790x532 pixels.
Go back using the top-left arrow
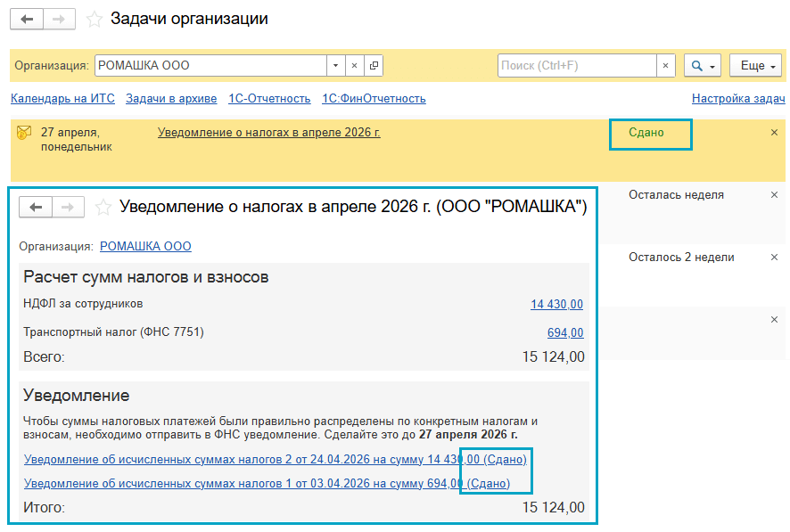point(27,19)
